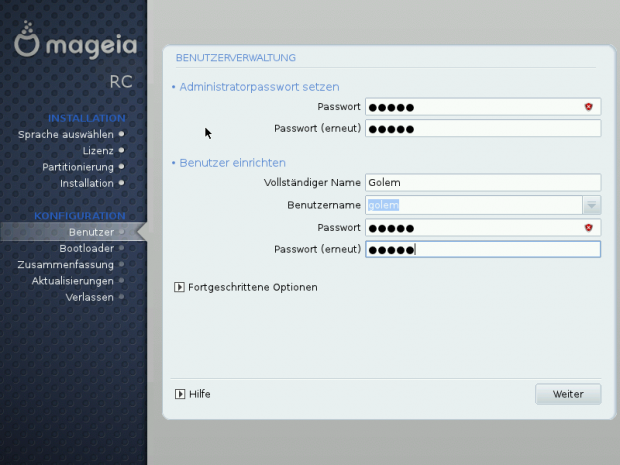Expand Fortgeschrittene Optionen
The height and width of the screenshot is (465, 620).
180,287
